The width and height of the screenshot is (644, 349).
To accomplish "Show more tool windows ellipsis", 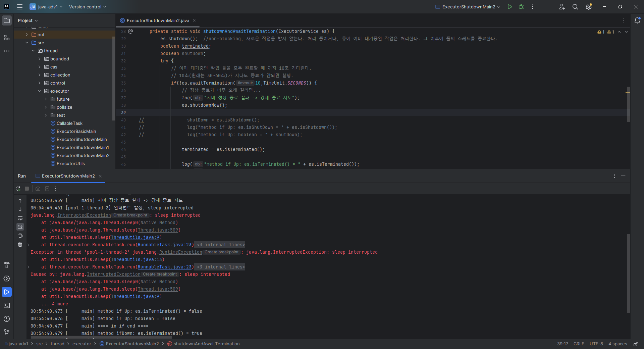I will (x=7, y=51).
